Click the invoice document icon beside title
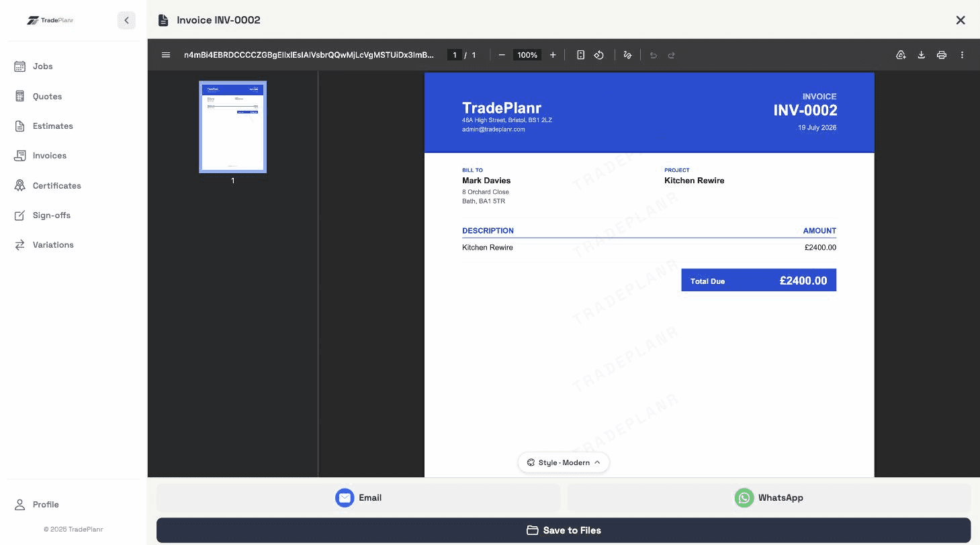 (x=163, y=20)
